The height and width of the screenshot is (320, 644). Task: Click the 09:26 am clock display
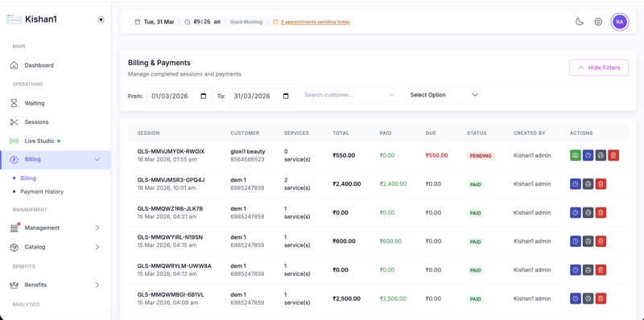(207, 22)
